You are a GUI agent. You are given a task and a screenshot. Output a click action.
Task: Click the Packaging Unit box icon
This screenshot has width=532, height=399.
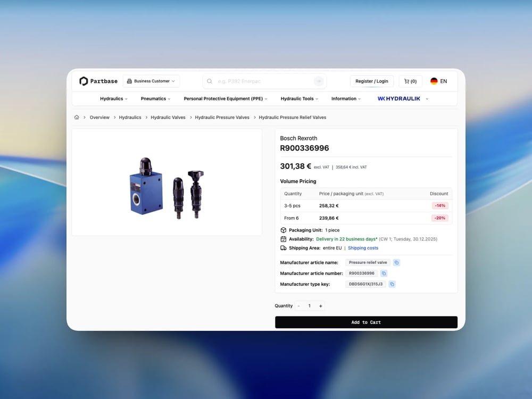pos(284,230)
